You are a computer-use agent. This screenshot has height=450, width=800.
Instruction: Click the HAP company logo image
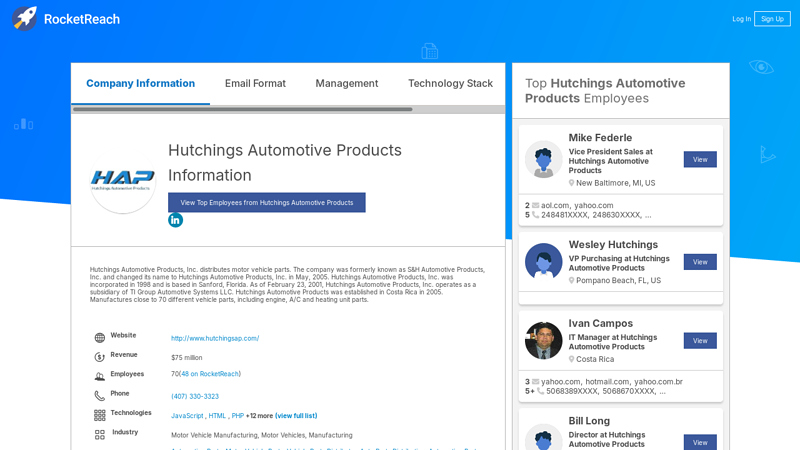[122, 181]
